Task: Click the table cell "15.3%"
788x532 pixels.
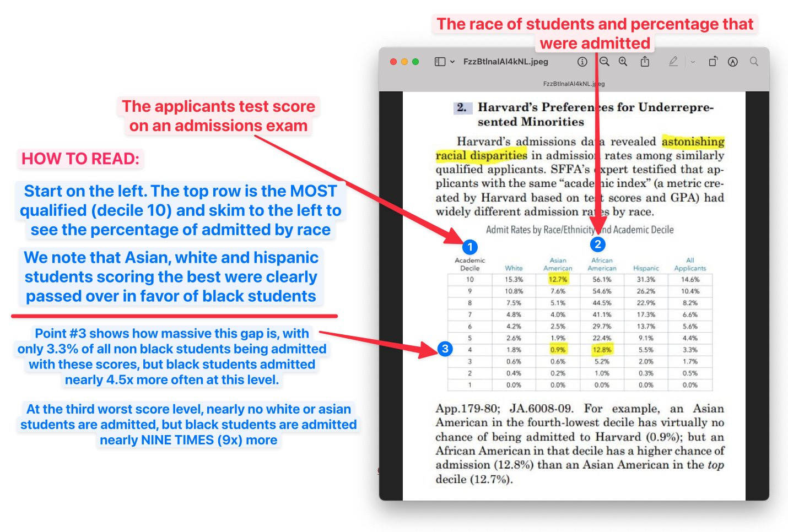Action: [x=514, y=280]
